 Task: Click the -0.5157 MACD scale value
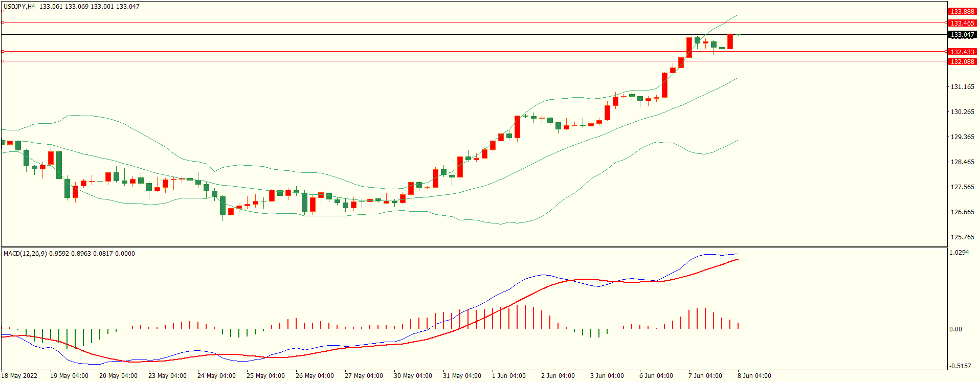(960, 366)
